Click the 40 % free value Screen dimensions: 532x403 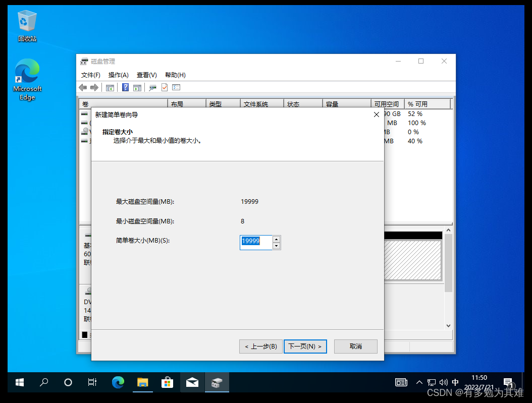pos(415,141)
